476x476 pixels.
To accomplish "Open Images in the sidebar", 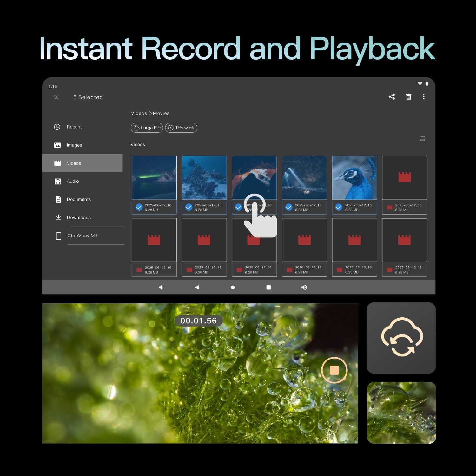I will click(74, 145).
